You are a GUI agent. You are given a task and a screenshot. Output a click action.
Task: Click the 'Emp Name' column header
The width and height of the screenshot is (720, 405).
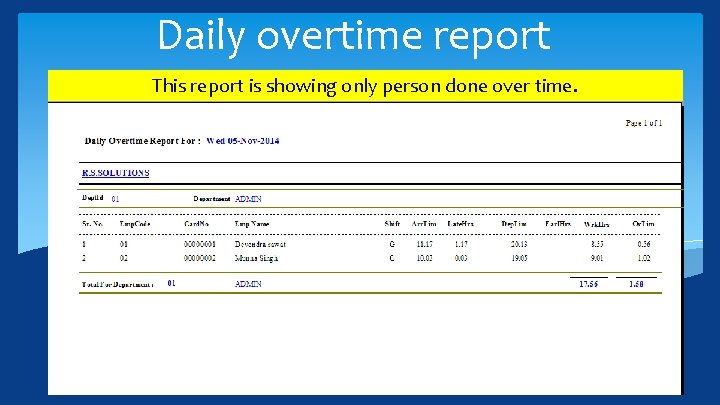click(x=252, y=224)
